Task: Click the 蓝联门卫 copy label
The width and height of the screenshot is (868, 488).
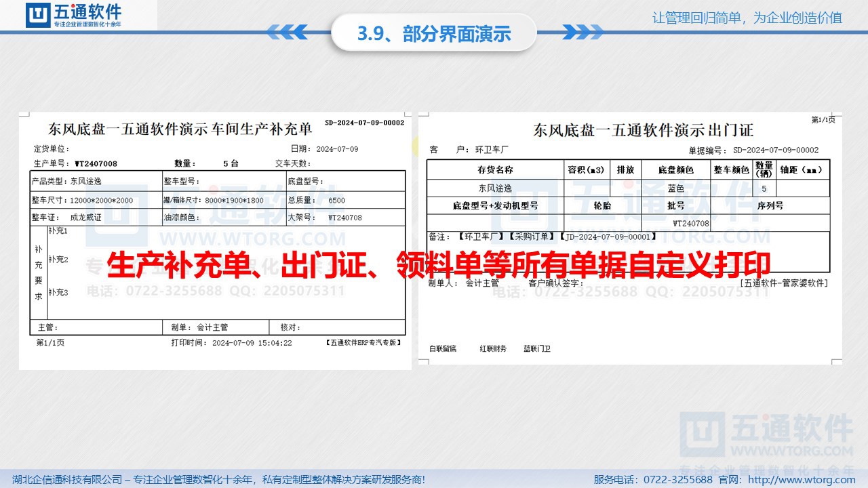Action: click(537, 349)
